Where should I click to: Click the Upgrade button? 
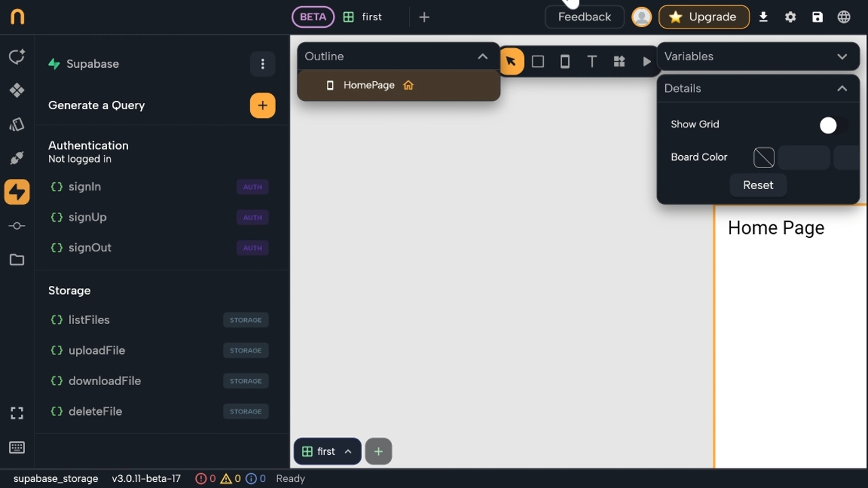tap(703, 17)
